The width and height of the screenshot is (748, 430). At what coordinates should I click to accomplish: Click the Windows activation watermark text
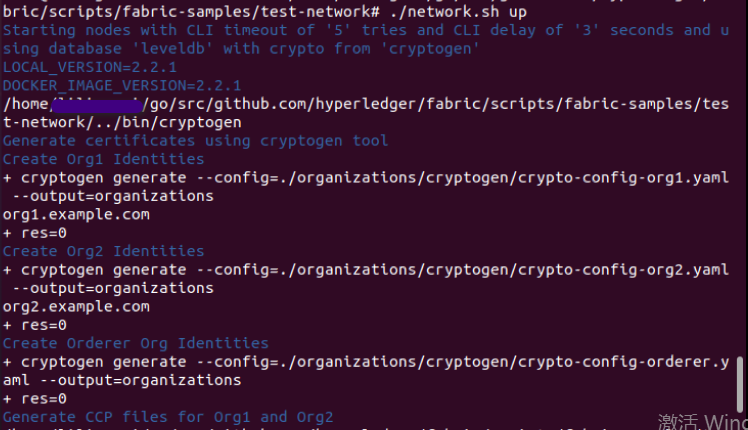(702, 419)
